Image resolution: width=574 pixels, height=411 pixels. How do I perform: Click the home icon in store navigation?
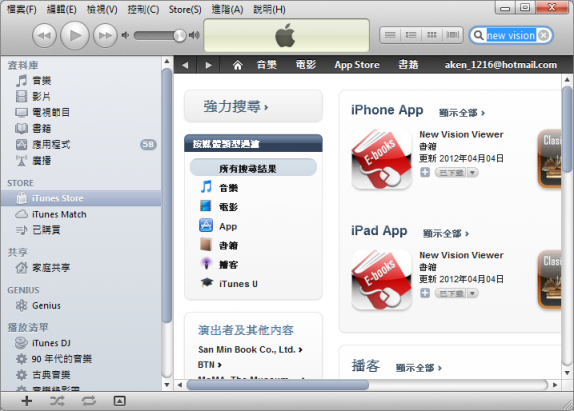pos(238,65)
